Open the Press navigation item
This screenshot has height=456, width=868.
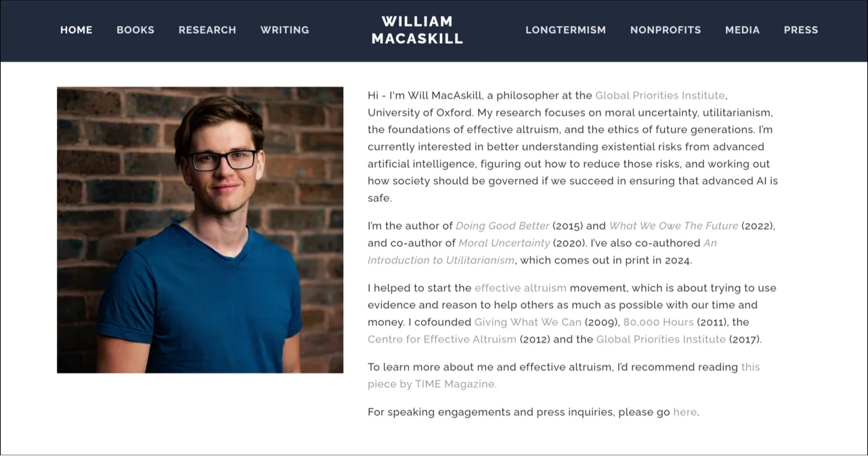pyautogui.click(x=801, y=30)
